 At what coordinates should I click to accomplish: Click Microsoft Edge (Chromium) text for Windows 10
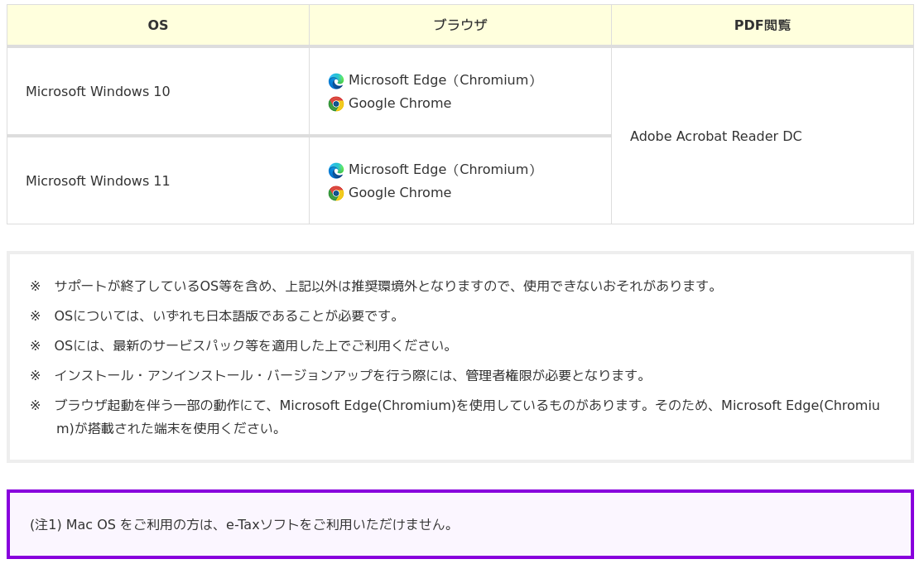[x=443, y=80]
